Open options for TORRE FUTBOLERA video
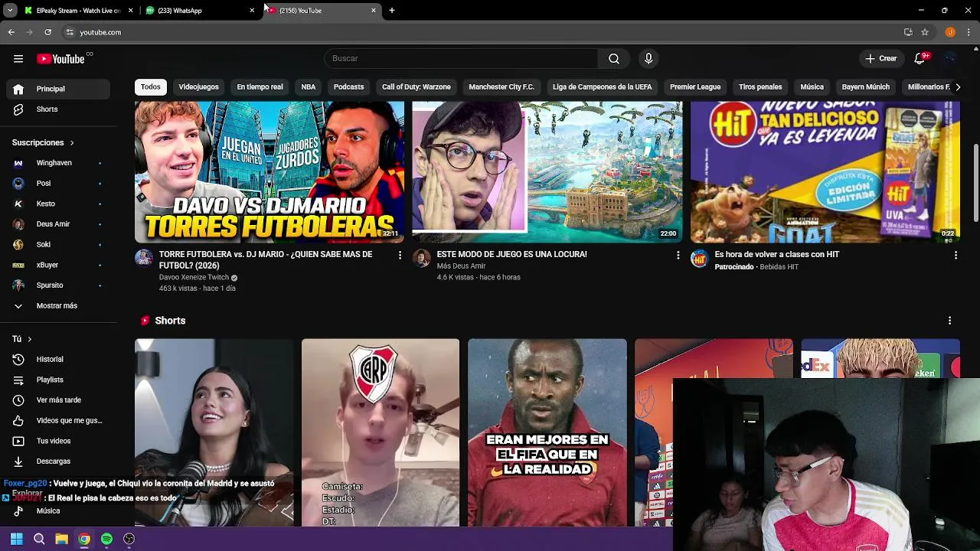 point(400,255)
